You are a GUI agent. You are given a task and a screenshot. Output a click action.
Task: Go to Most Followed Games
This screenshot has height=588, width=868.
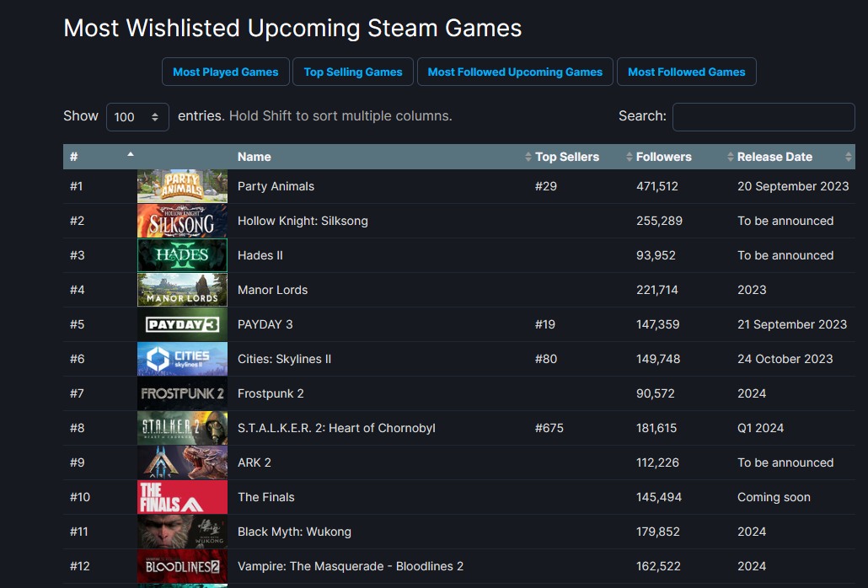[687, 72]
